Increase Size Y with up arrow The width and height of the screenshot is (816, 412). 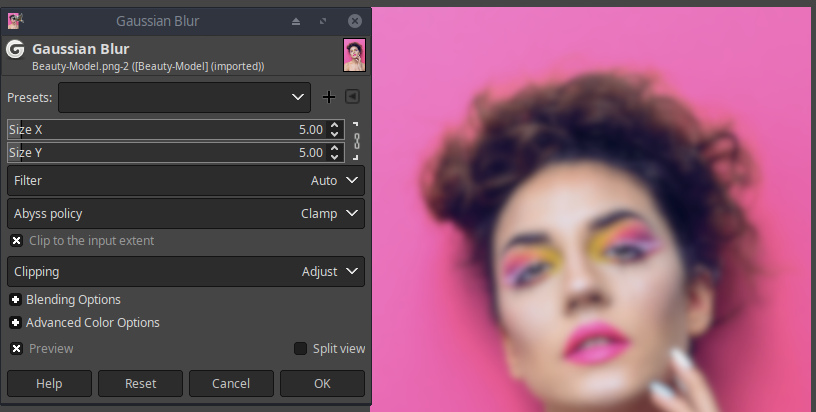coord(335,148)
